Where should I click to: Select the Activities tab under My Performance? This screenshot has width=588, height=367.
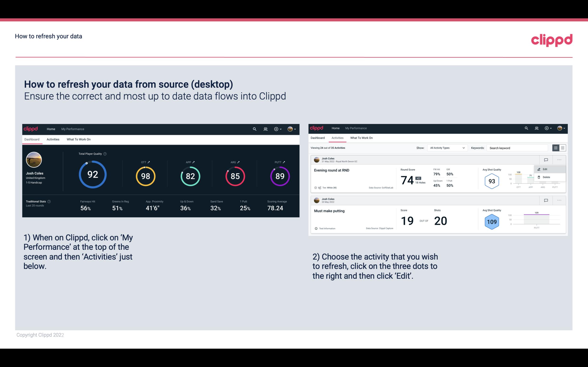coord(53,139)
